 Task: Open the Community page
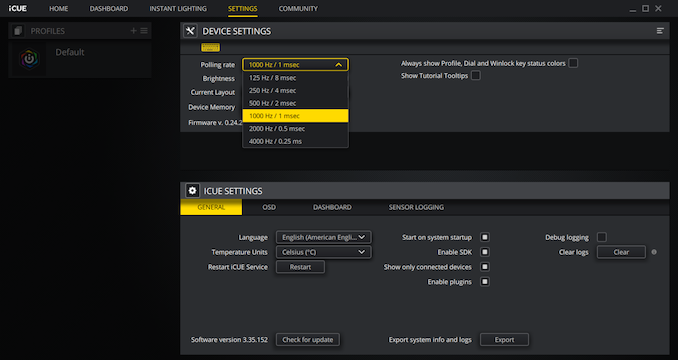298,9
